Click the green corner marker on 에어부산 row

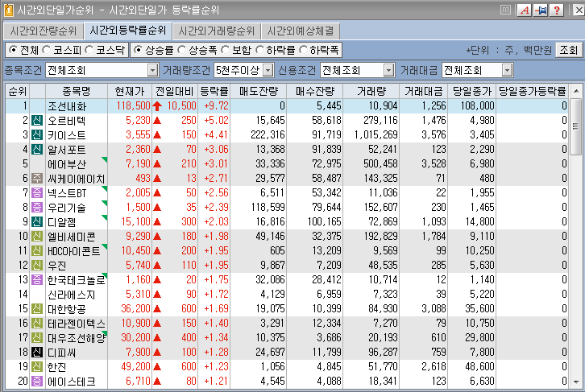(x=105, y=159)
